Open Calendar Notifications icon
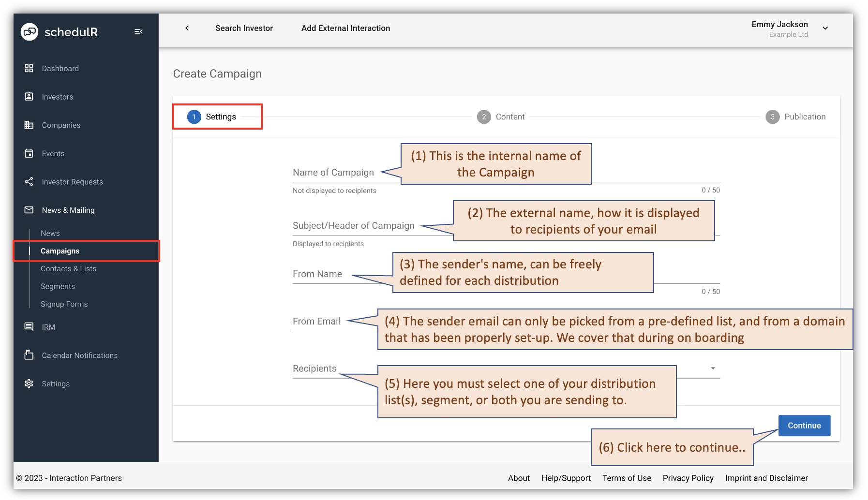The width and height of the screenshot is (868, 500). click(x=30, y=355)
